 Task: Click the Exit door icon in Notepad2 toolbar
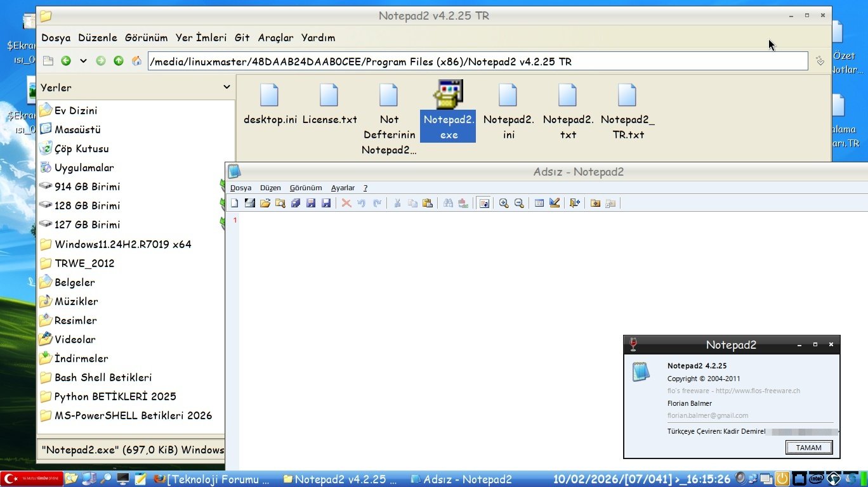(x=575, y=203)
